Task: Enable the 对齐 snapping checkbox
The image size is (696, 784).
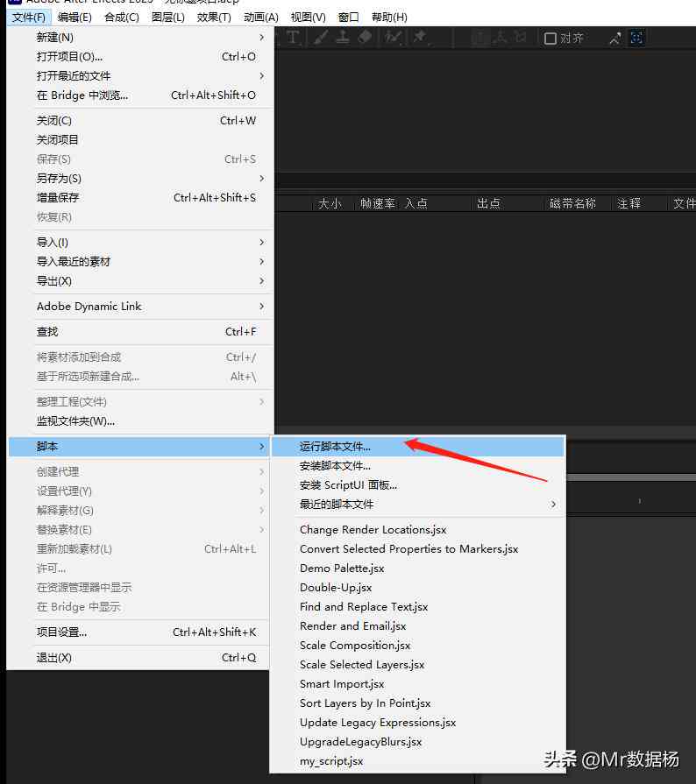Action: (550, 39)
